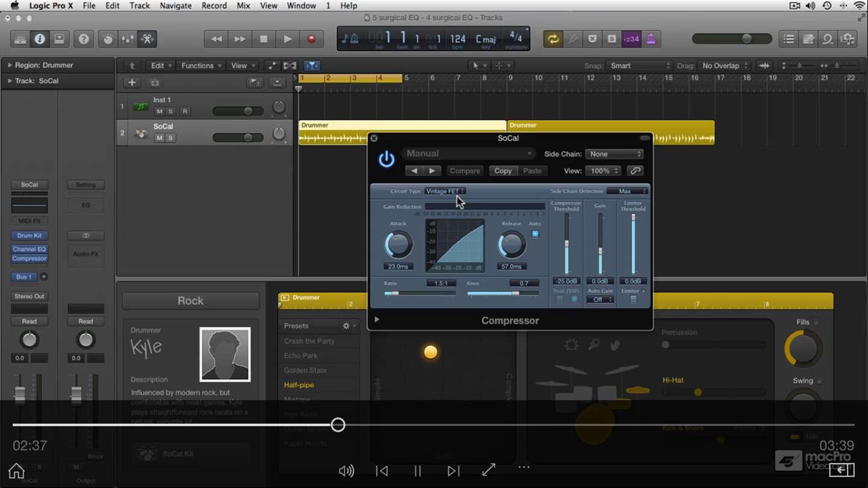The width and height of the screenshot is (868, 488).
Task: Stop playback in Logic transport
Action: [263, 39]
